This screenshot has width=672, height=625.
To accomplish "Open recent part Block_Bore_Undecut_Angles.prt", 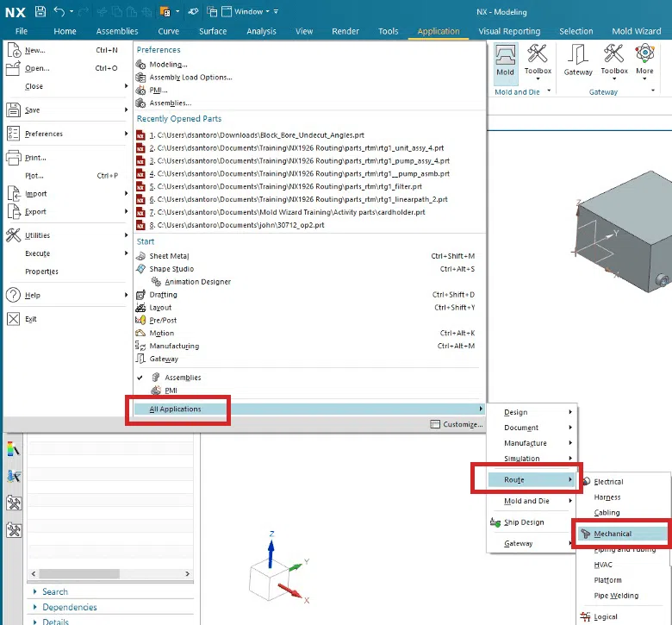I will click(251, 135).
